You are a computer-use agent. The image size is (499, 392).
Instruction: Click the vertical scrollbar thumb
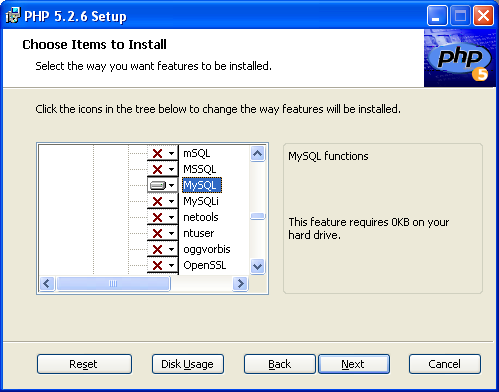coord(258,216)
